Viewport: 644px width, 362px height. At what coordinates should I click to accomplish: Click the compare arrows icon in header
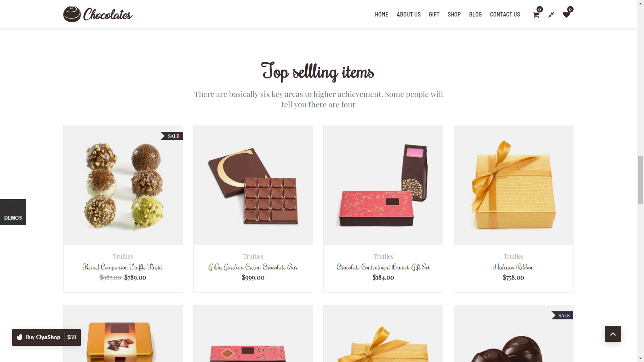coord(551,14)
